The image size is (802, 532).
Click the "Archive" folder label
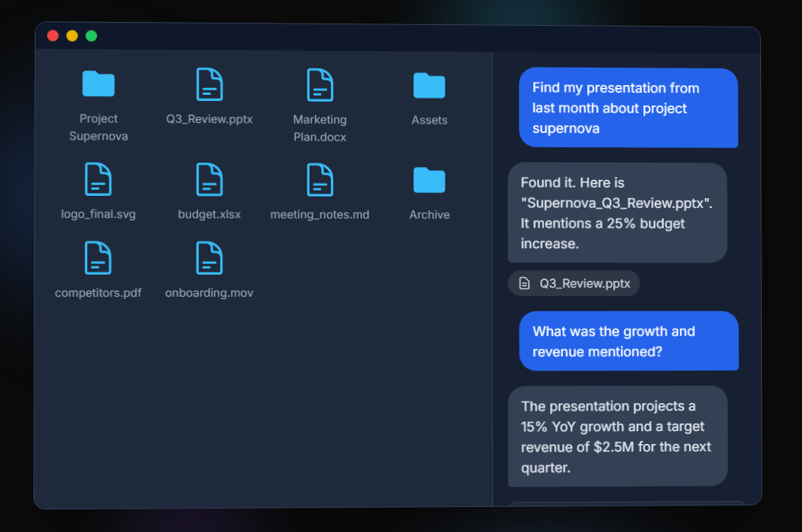point(429,215)
